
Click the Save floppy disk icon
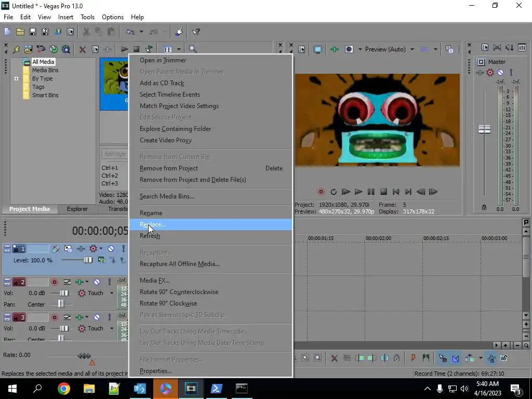click(33, 32)
